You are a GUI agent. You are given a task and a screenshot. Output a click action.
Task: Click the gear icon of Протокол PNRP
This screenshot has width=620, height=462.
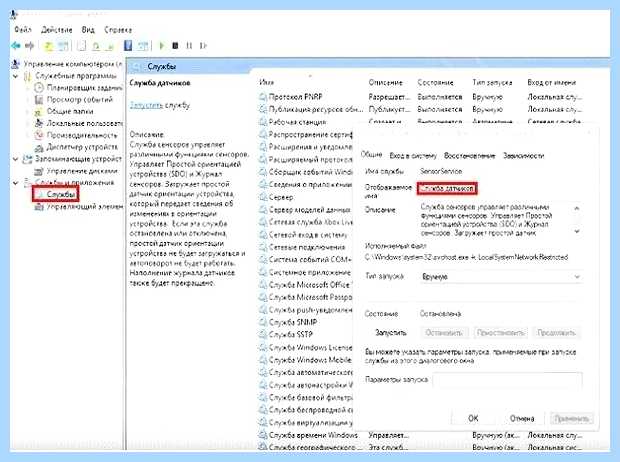pyautogui.click(x=263, y=97)
